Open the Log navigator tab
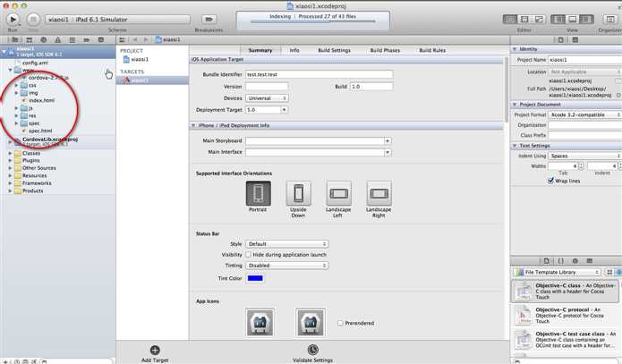 pyautogui.click(x=101, y=39)
